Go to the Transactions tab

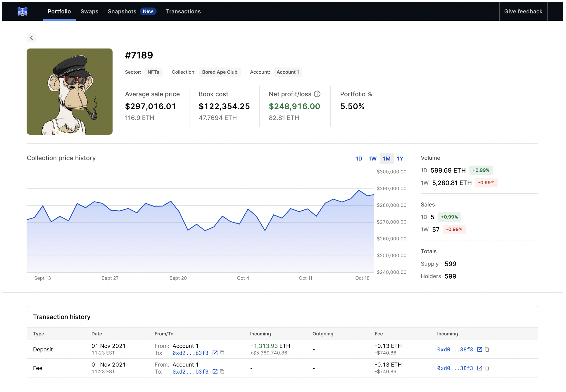pyautogui.click(x=183, y=11)
